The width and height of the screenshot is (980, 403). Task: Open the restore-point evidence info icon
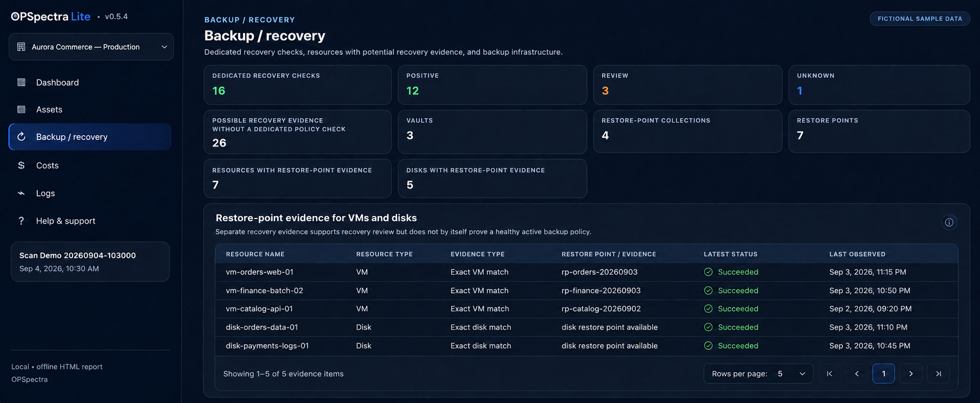coord(949,222)
